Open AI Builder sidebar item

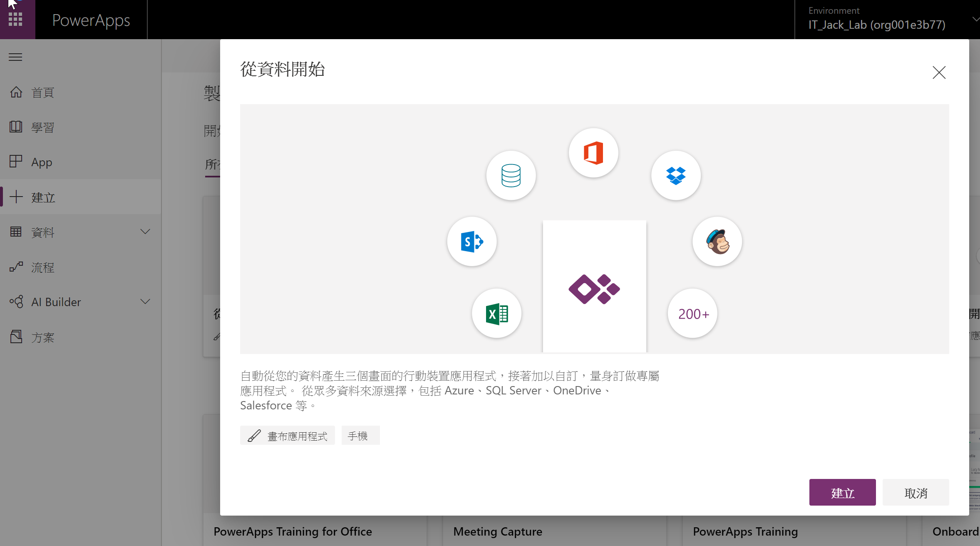(x=81, y=302)
